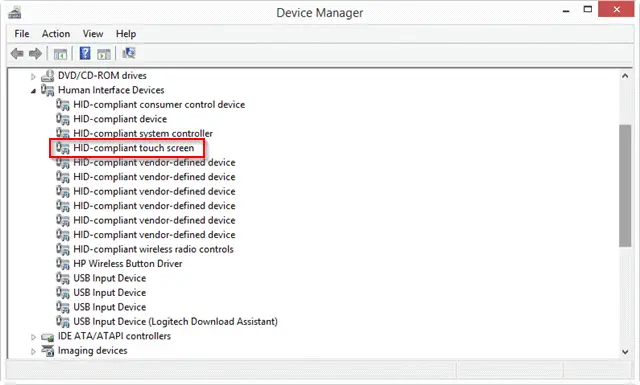
Task: Click the Human Interface Devices category icon
Action: pos(47,90)
